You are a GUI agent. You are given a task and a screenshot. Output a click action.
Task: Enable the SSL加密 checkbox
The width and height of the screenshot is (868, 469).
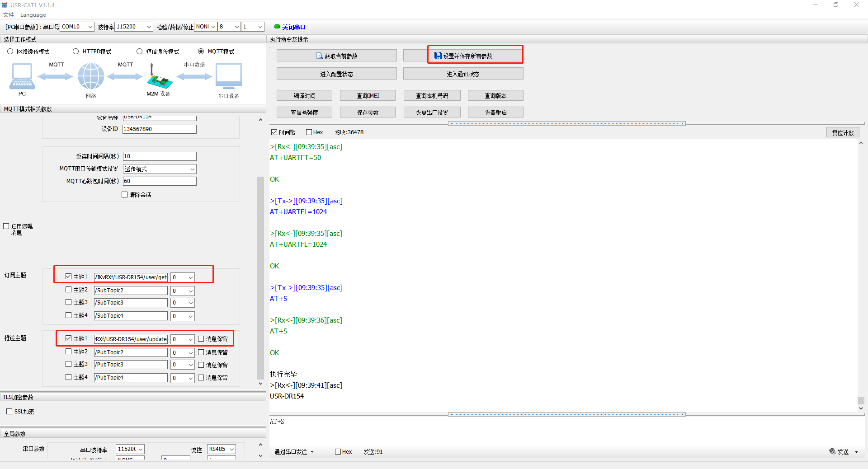(x=9, y=412)
